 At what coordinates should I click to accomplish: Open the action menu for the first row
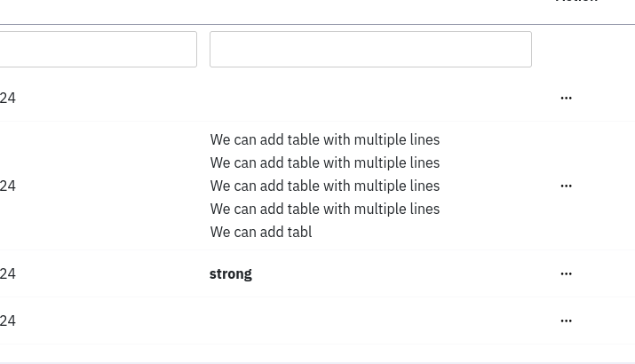click(x=566, y=98)
